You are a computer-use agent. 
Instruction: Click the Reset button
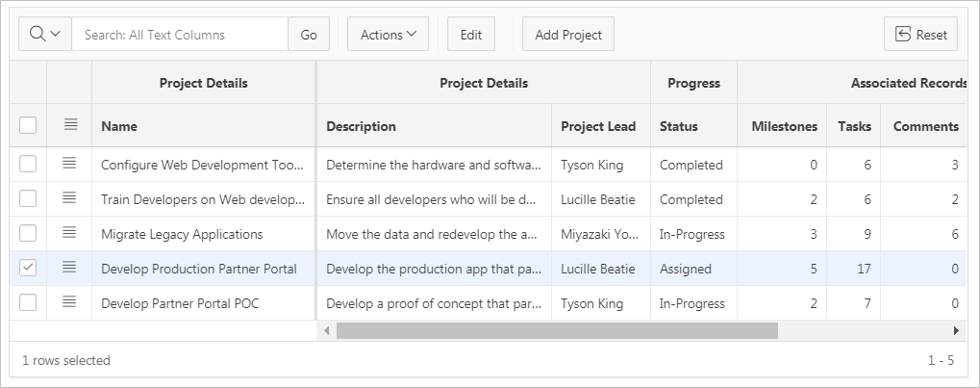point(920,35)
